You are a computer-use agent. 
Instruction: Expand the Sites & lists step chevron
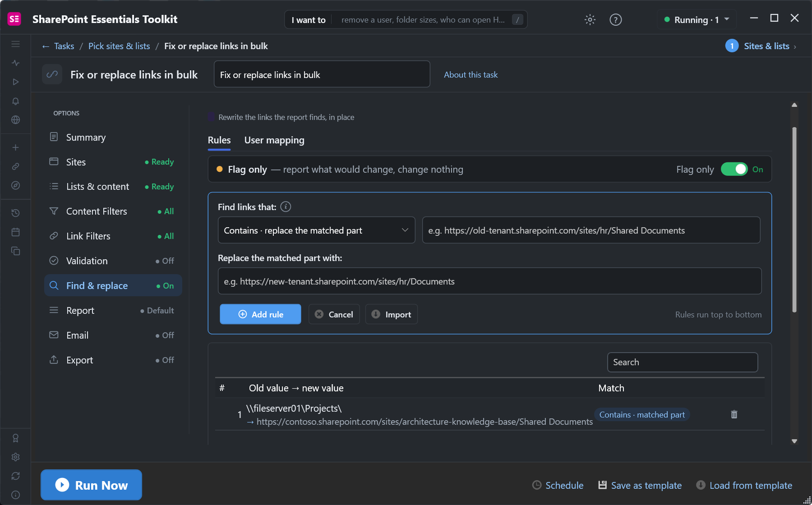(x=795, y=46)
